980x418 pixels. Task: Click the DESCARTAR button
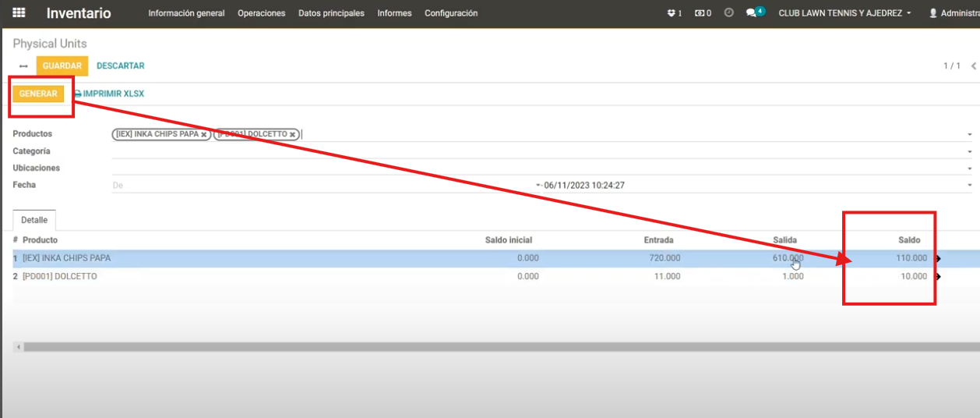pyautogui.click(x=120, y=66)
